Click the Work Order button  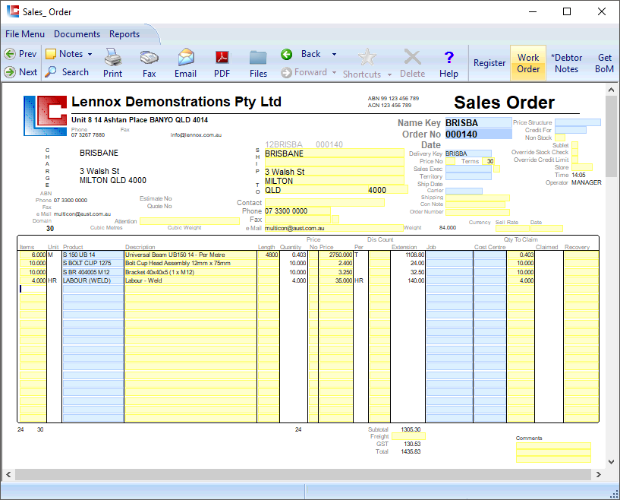[x=528, y=63]
